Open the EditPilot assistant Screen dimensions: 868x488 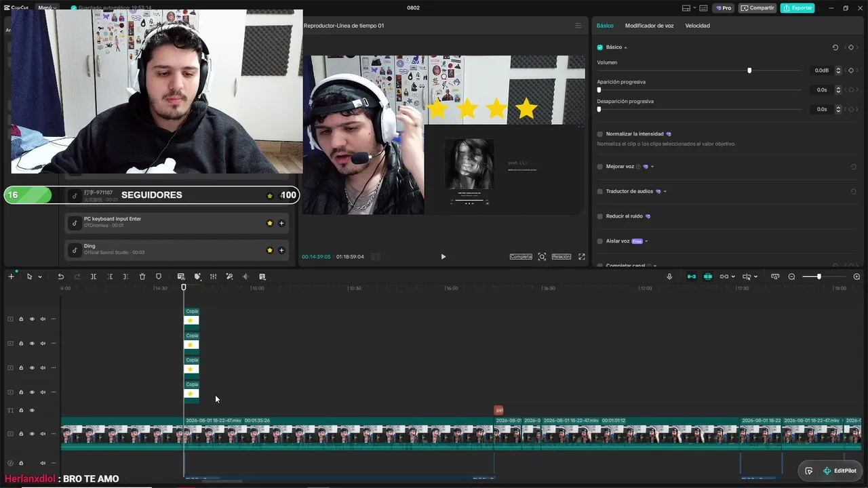pyautogui.click(x=840, y=471)
